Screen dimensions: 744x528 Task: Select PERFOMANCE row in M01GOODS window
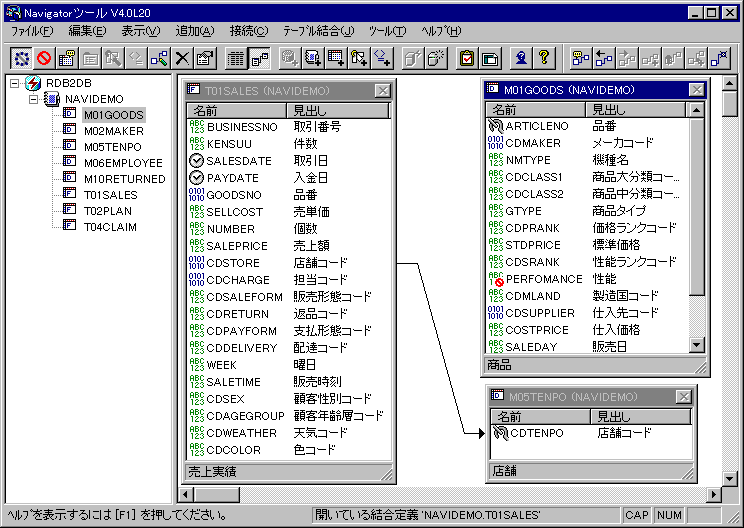point(587,279)
